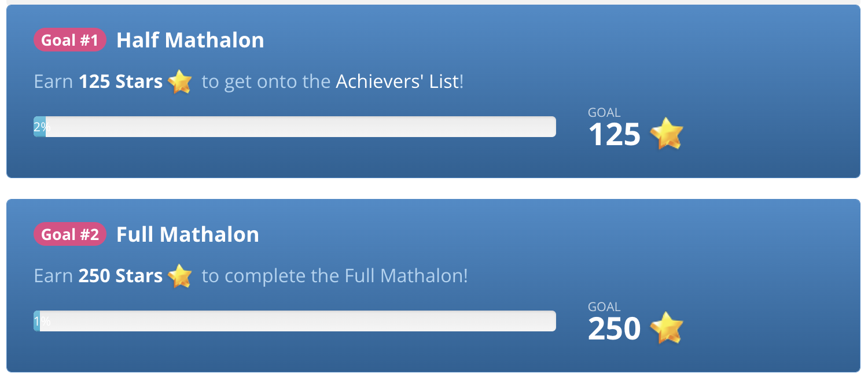Click the Half Mathalon heading
Viewport: 868px width, 384px height.
(x=190, y=40)
